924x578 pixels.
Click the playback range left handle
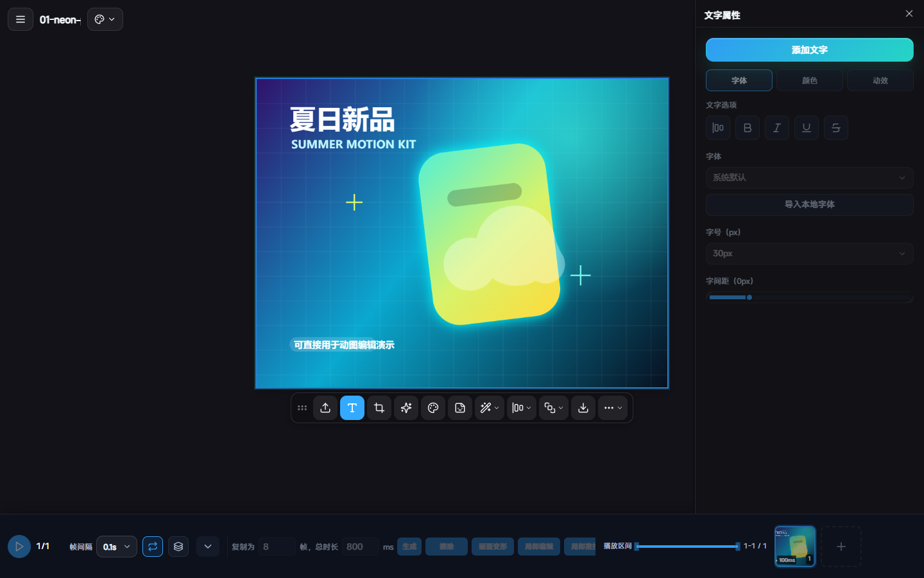637,547
